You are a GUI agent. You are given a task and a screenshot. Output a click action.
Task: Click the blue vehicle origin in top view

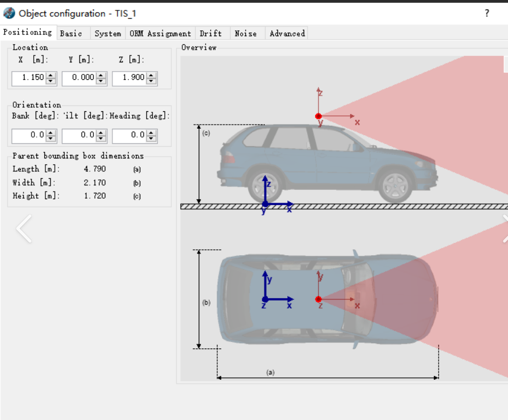coord(265,299)
